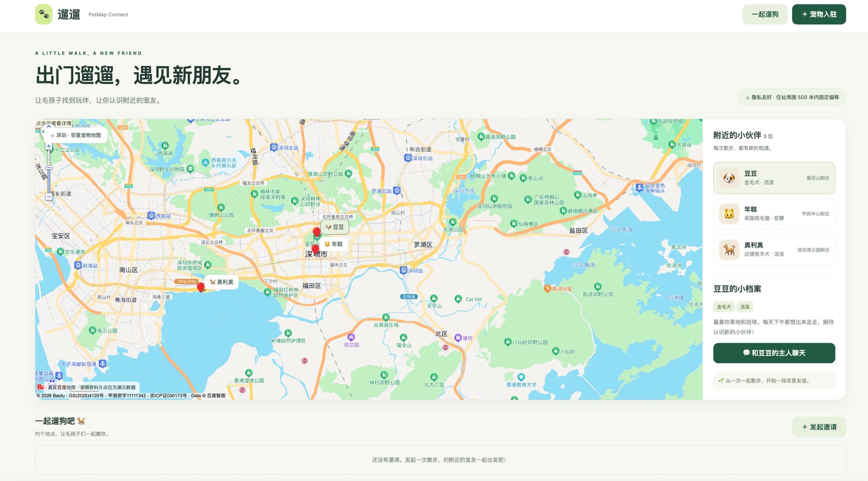Open the 一起遛狗 header button
The width and height of the screenshot is (868, 481).
(765, 15)
